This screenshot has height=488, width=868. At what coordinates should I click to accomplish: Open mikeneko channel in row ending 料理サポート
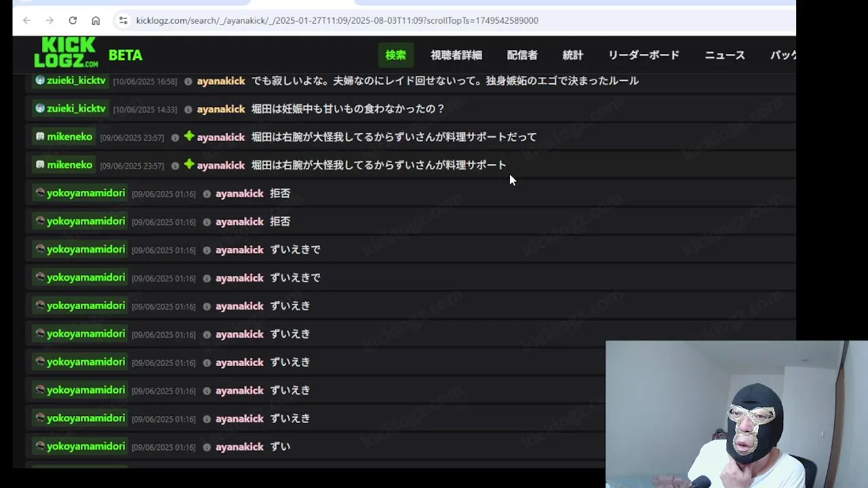pyautogui.click(x=69, y=165)
